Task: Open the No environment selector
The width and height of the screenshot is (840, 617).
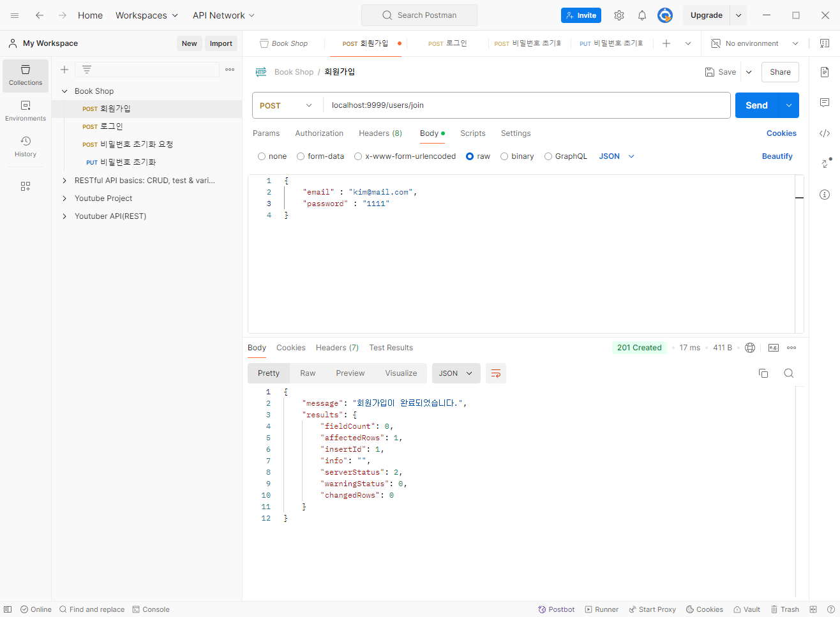Action: 754,43
